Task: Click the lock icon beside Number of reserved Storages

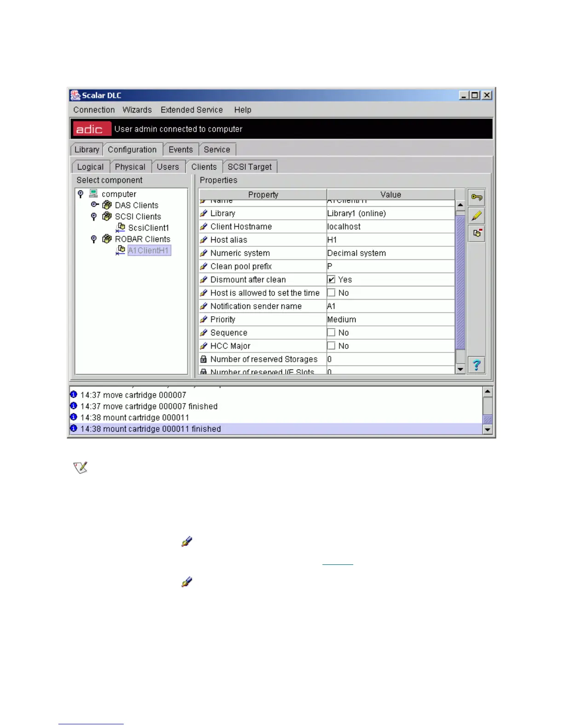Action: click(204, 359)
